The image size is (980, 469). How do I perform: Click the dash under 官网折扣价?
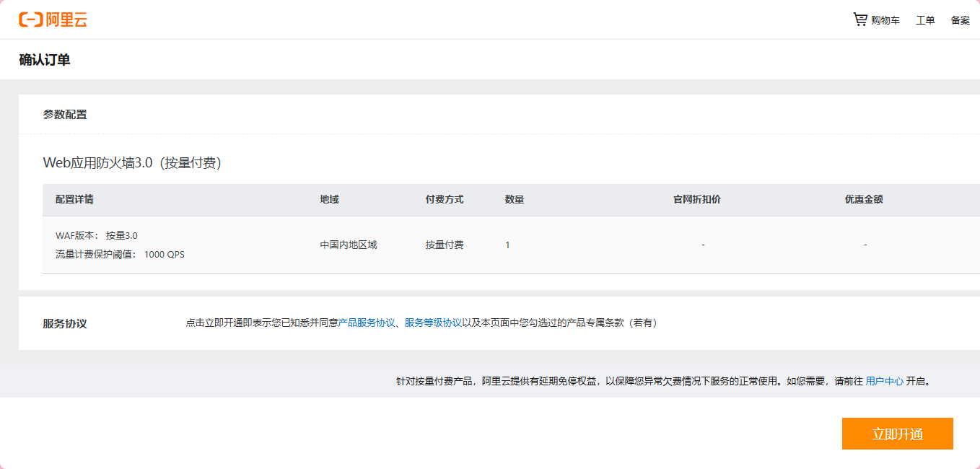click(x=703, y=245)
